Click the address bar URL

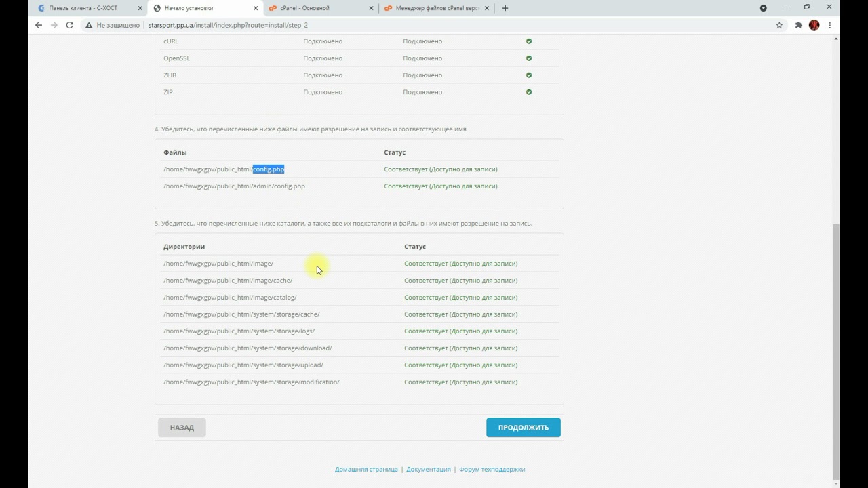228,25
